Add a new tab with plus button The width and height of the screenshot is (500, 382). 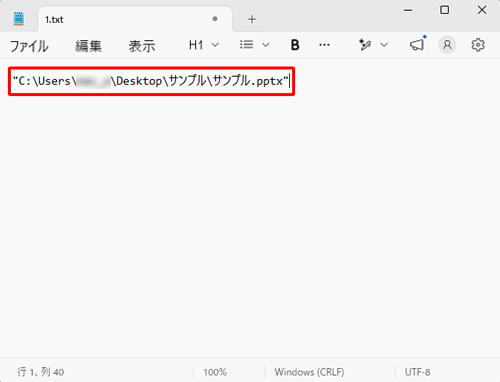pos(252,19)
